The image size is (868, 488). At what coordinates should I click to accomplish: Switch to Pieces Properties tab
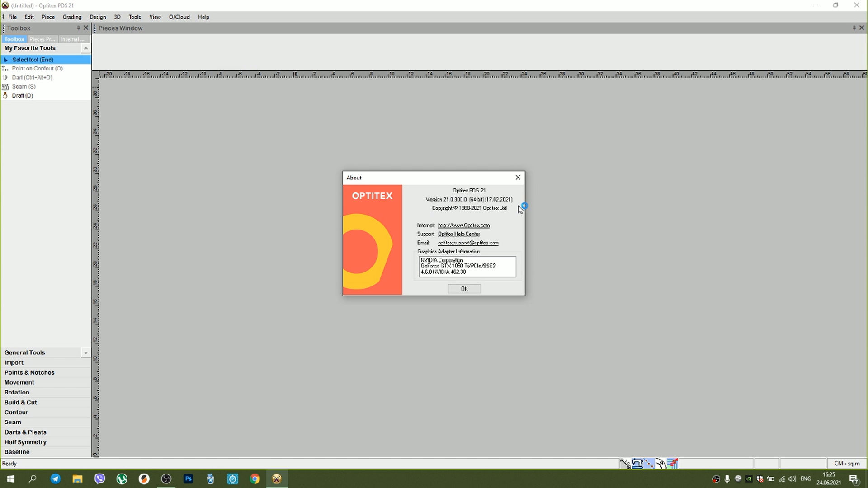[x=42, y=39]
